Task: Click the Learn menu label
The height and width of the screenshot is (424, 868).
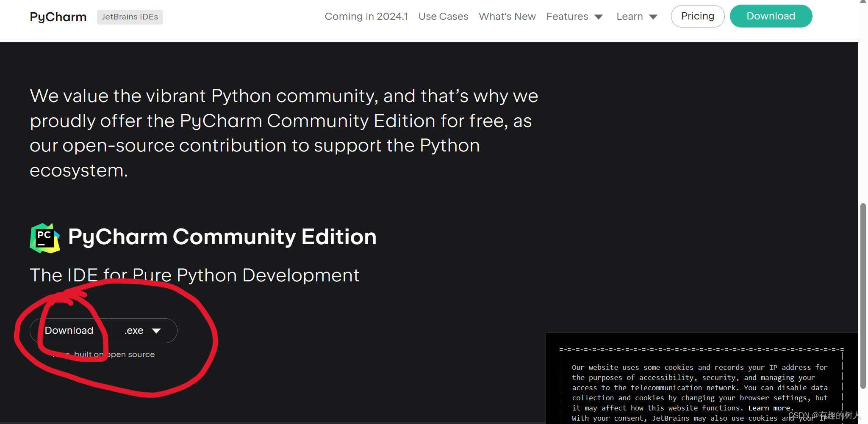Action: (629, 17)
